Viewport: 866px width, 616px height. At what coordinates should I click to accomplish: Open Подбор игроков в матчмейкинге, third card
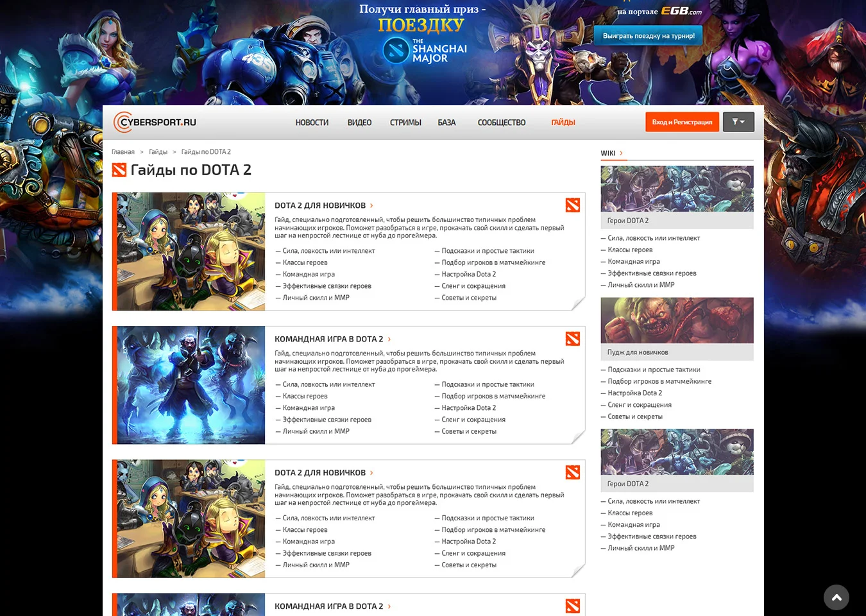coord(493,530)
